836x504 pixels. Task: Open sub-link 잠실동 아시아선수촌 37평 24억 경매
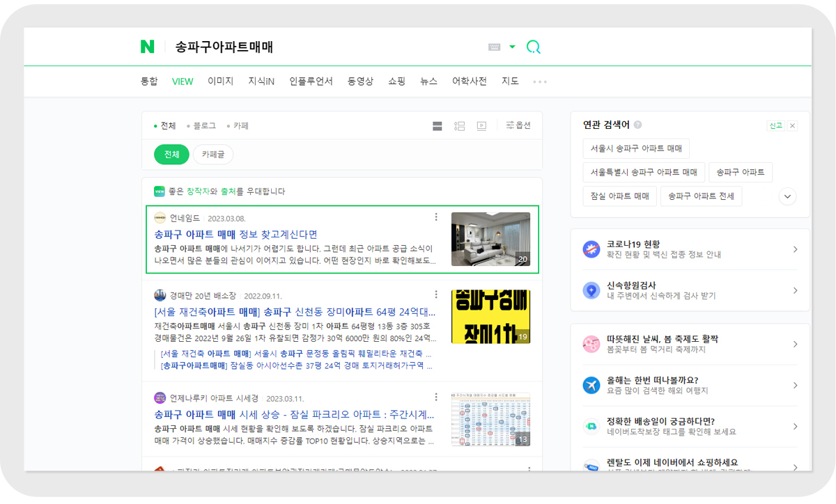pos(296,365)
